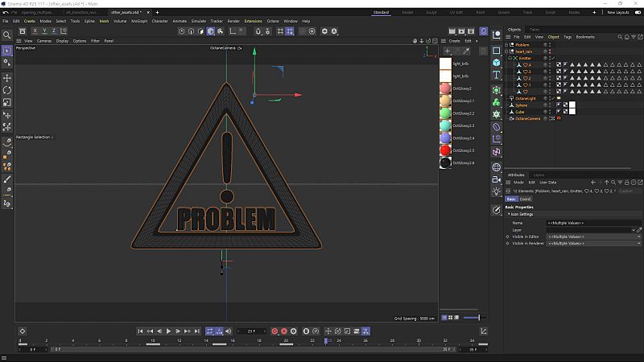Play the animation forward
Screen dimensions: 644x362
pyautogui.click(x=168, y=331)
